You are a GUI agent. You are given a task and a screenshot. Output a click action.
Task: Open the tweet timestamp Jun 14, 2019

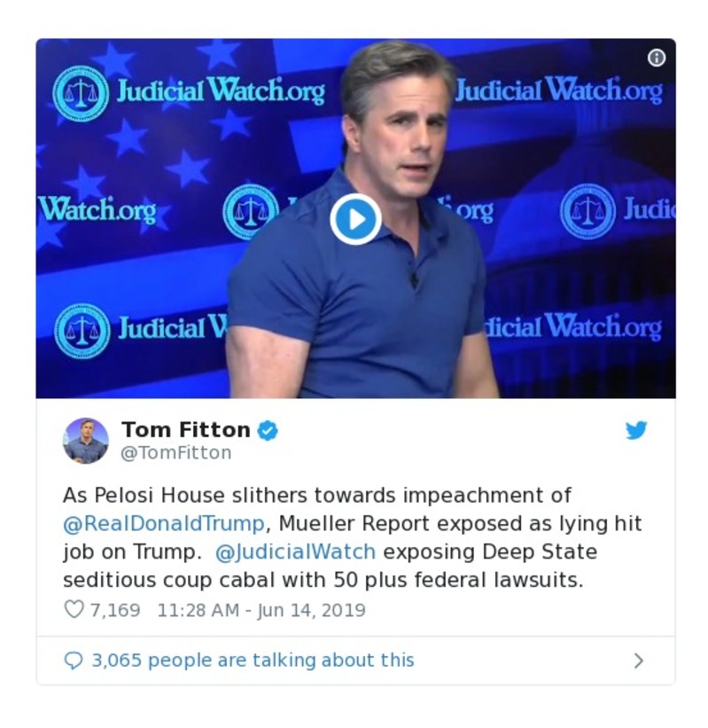click(261, 610)
